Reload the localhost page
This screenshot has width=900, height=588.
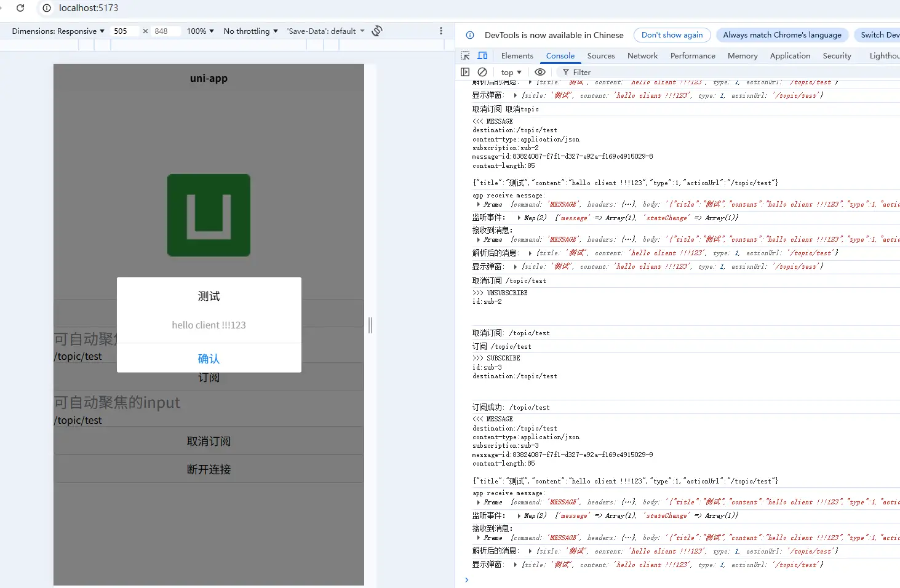tap(20, 8)
